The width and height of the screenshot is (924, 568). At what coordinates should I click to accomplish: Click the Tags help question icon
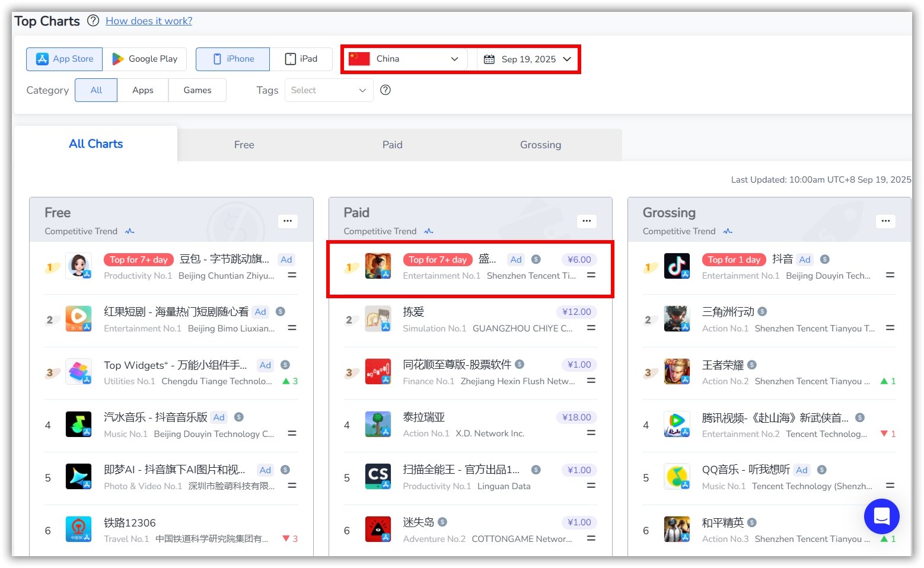point(385,90)
